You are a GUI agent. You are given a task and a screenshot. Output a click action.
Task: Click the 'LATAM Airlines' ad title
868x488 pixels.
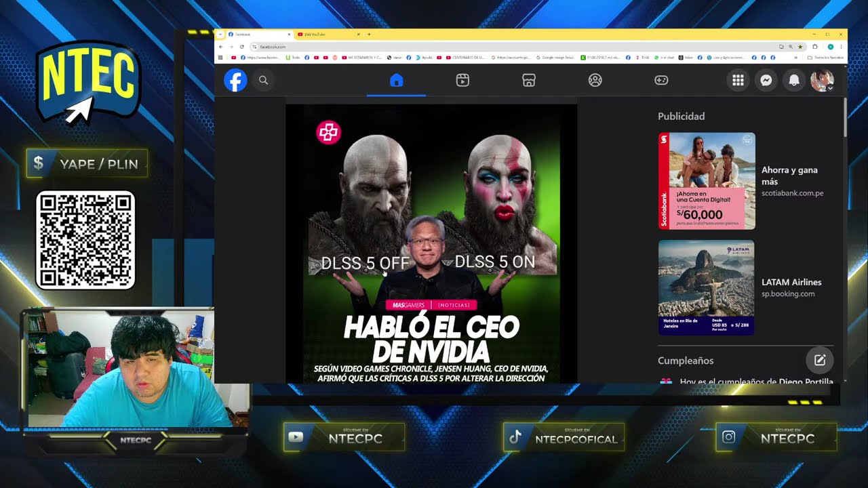coord(791,282)
